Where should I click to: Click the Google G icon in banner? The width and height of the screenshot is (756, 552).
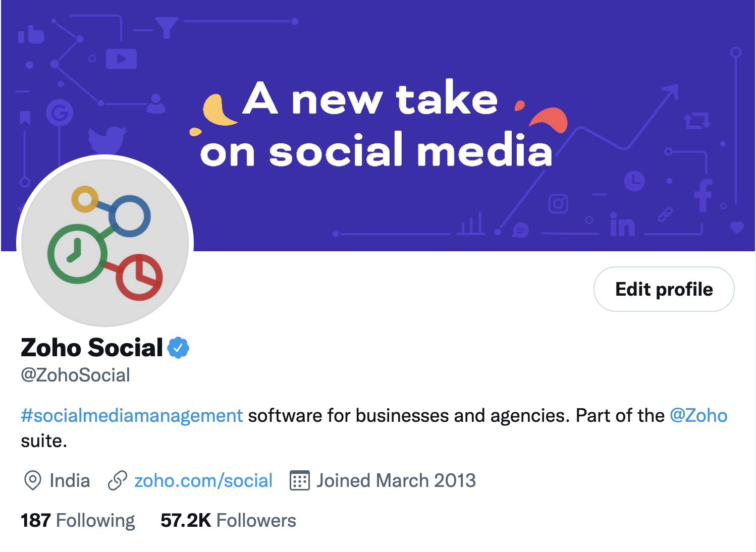(60, 113)
